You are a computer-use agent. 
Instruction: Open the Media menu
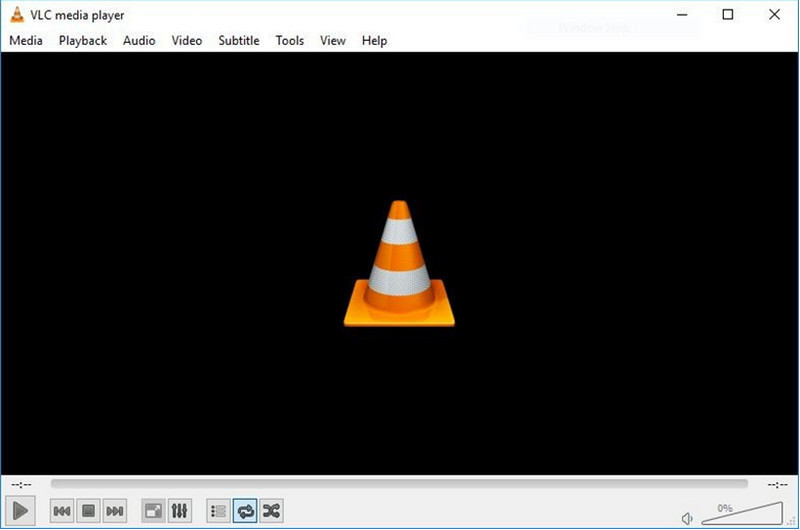coord(26,41)
